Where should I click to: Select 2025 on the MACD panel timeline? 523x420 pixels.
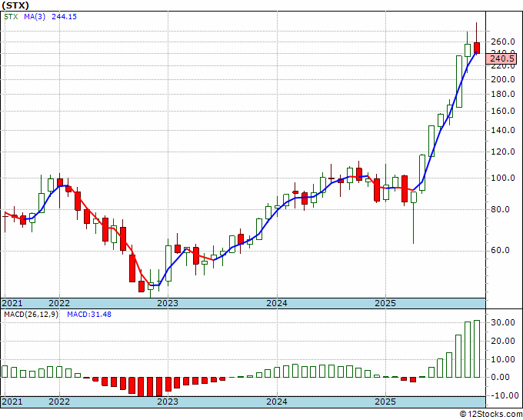[x=385, y=402]
